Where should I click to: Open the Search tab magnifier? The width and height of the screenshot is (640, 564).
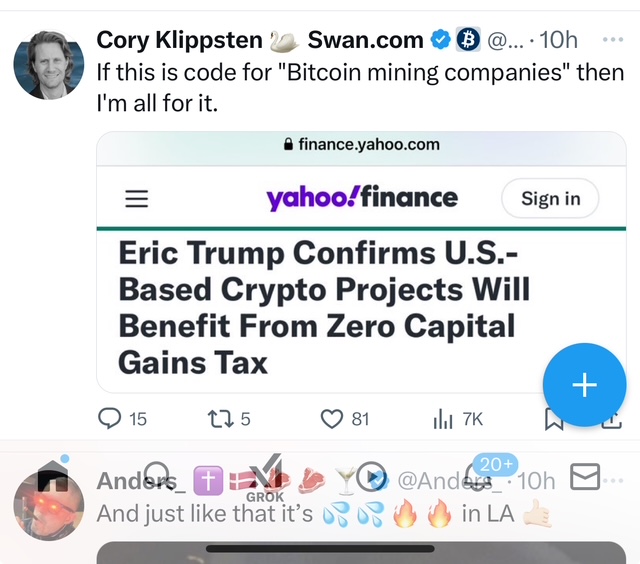[156, 476]
